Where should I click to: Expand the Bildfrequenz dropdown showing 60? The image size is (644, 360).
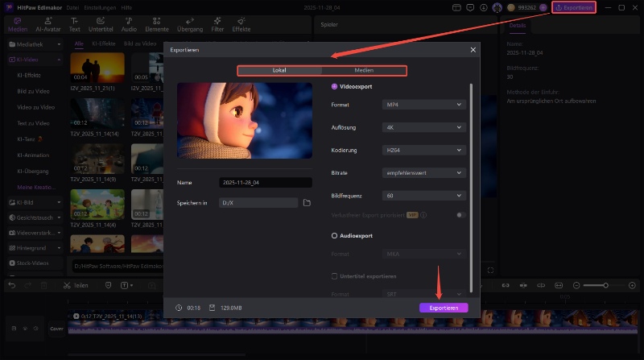(x=424, y=195)
